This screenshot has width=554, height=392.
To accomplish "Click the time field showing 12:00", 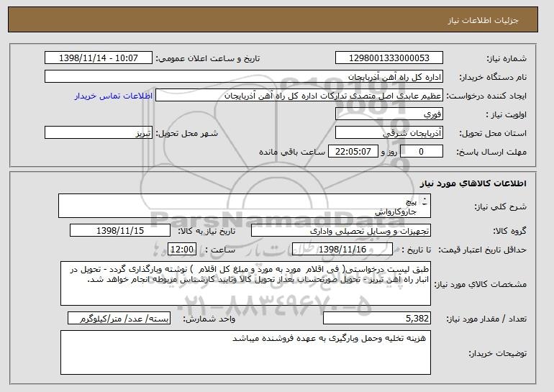I will 182,250.
